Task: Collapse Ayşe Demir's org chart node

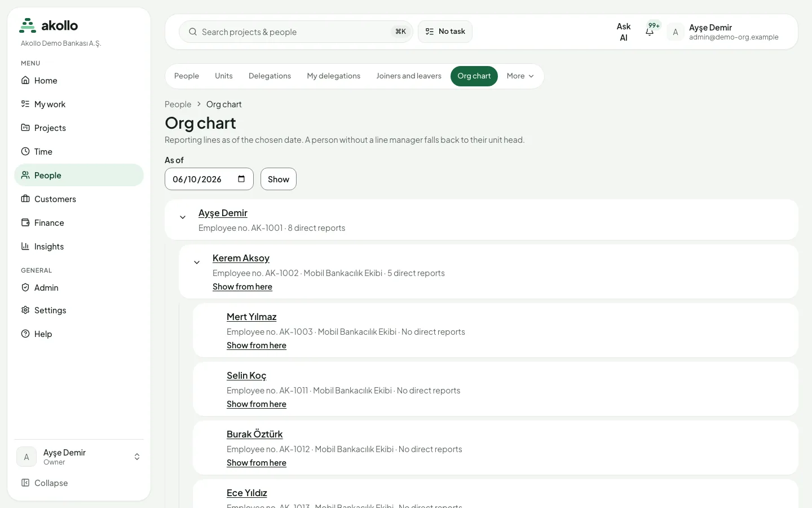Action: (183, 217)
